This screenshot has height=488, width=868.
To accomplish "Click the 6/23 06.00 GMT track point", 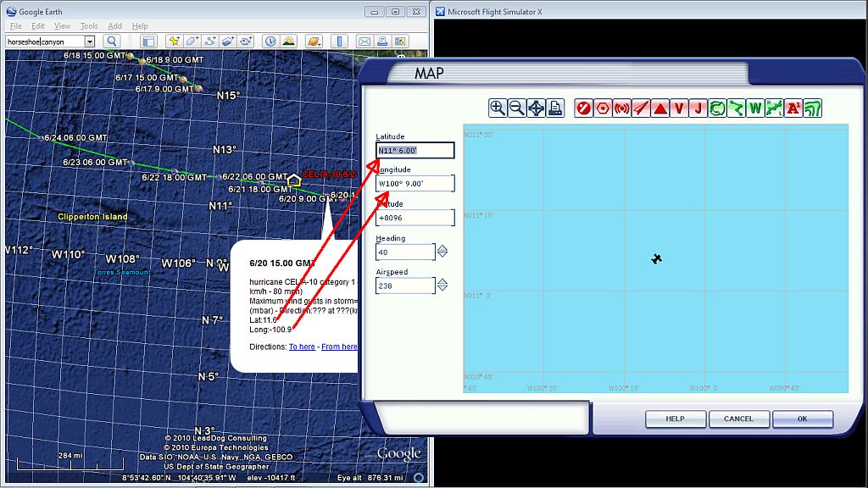I will click(x=131, y=163).
